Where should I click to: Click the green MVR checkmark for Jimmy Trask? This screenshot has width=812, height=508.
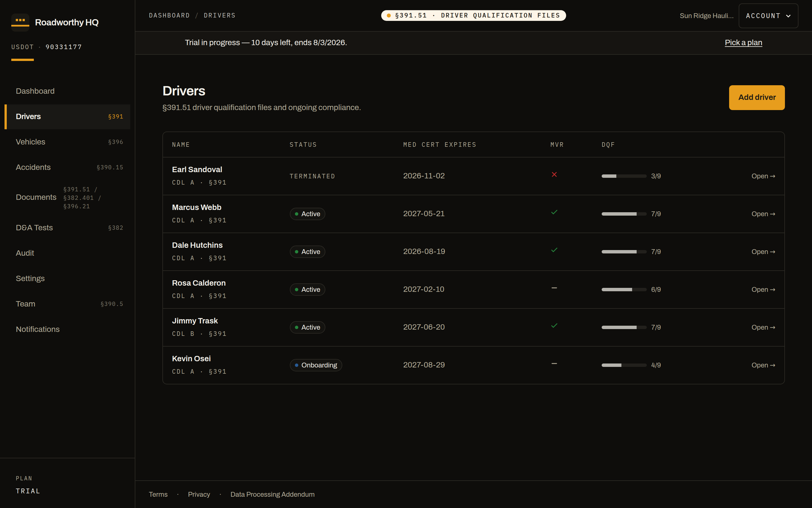[554, 326]
